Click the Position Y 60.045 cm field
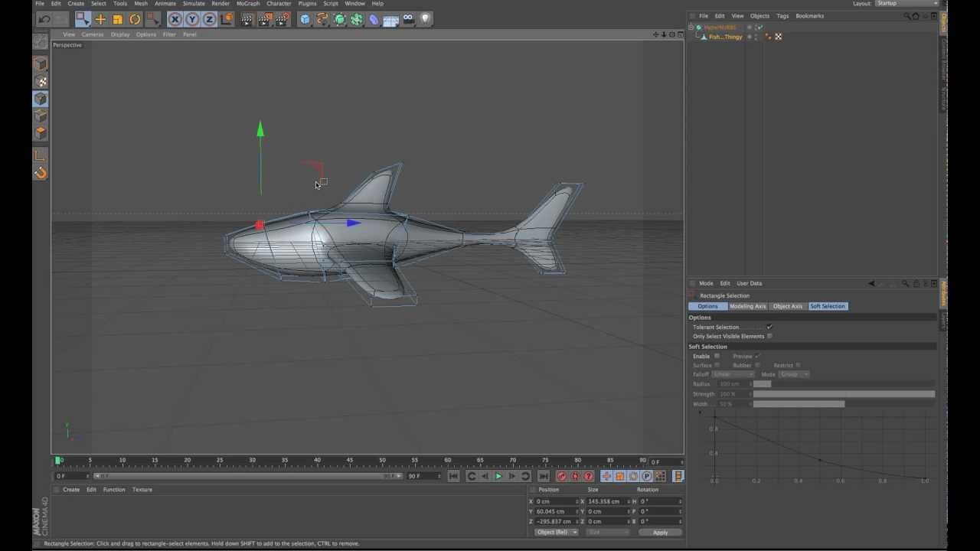The width and height of the screenshot is (980, 551). tap(556, 511)
